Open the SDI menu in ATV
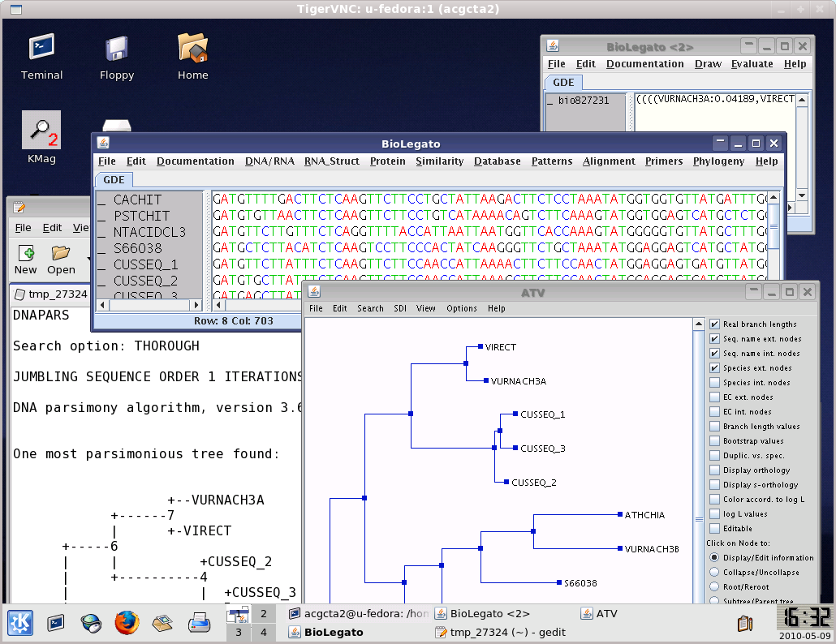Image resolution: width=836 pixels, height=644 pixels. click(400, 308)
